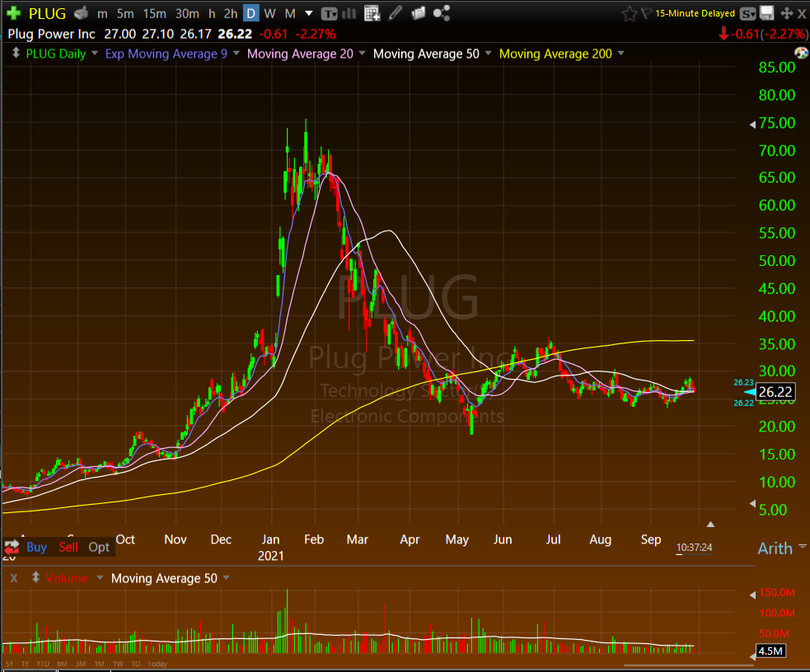Click the 4.5M volume value label

pyautogui.click(x=770, y=651)
